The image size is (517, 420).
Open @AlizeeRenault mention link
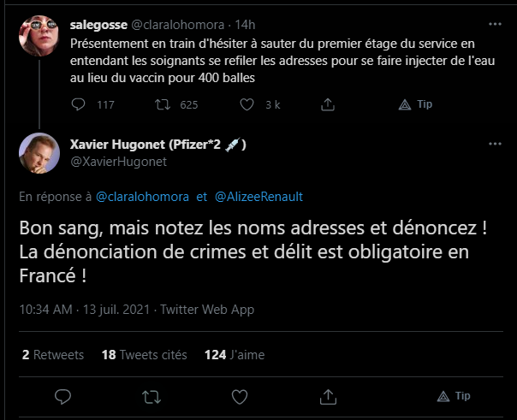(x=259, y=197)
